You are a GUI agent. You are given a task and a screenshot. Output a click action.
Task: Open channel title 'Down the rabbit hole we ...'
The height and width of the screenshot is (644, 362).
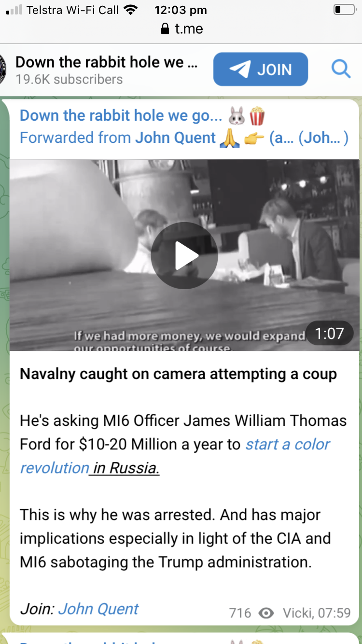107,62
